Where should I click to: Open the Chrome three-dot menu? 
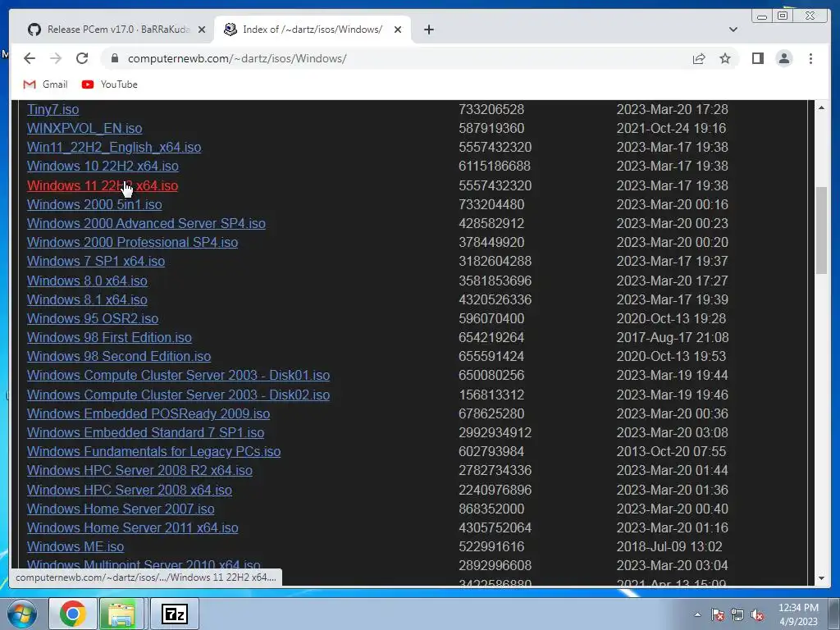[810, 58]
